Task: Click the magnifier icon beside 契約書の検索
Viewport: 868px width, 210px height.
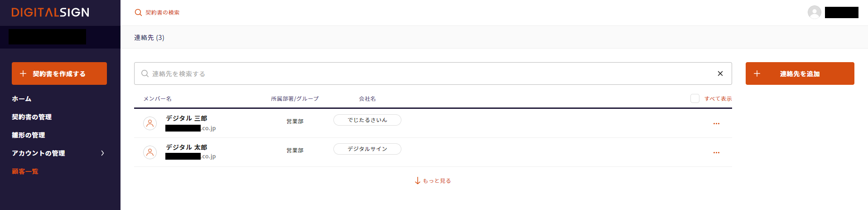Action: pyautogui.click(x=138, y=13)
